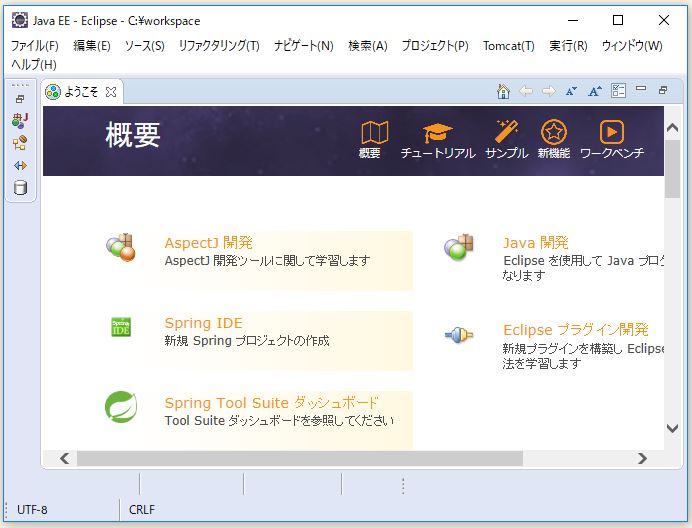Click the vertical scrollbar thumb
Viewport: 692px width, 528px height.
click(x=672, y=170)
